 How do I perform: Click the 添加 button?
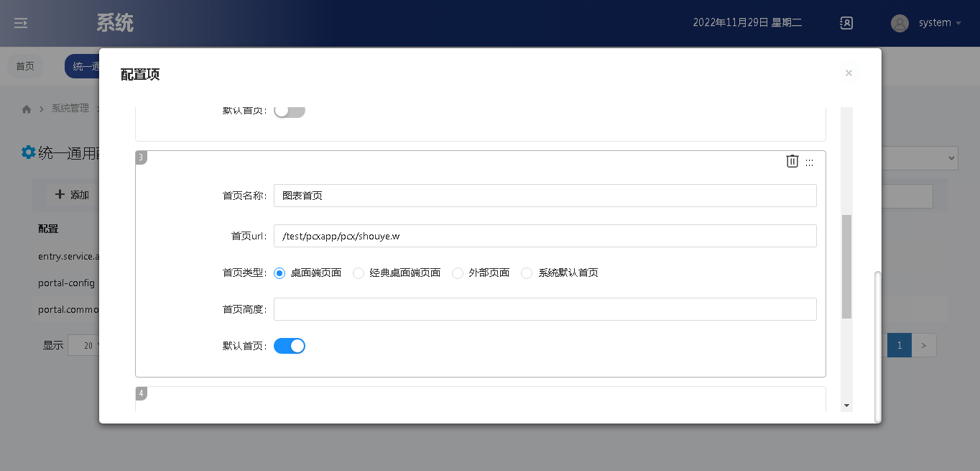pyautogui.click(x=72, y=195)
